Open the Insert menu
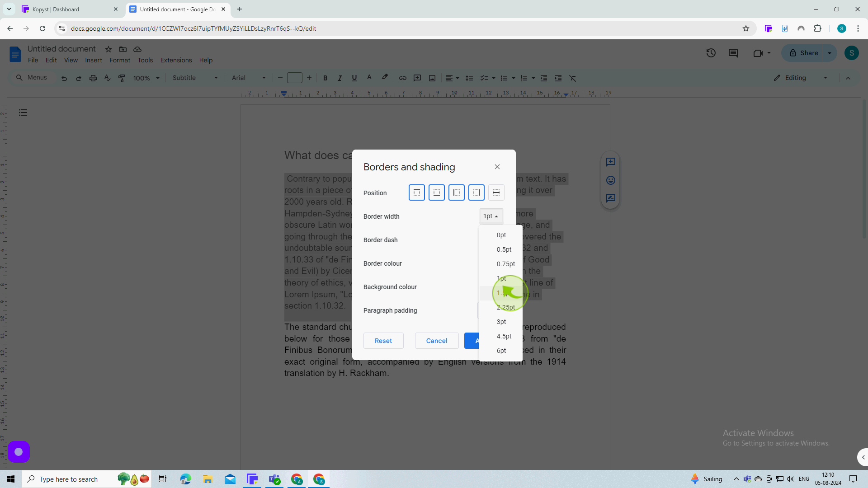This screenshot has height=488, width=868. coord(94,60)
